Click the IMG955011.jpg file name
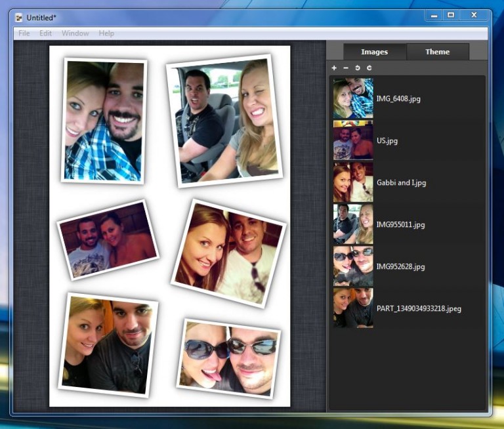Viewport: 504px width, 429px height. [x=400, y=224]
